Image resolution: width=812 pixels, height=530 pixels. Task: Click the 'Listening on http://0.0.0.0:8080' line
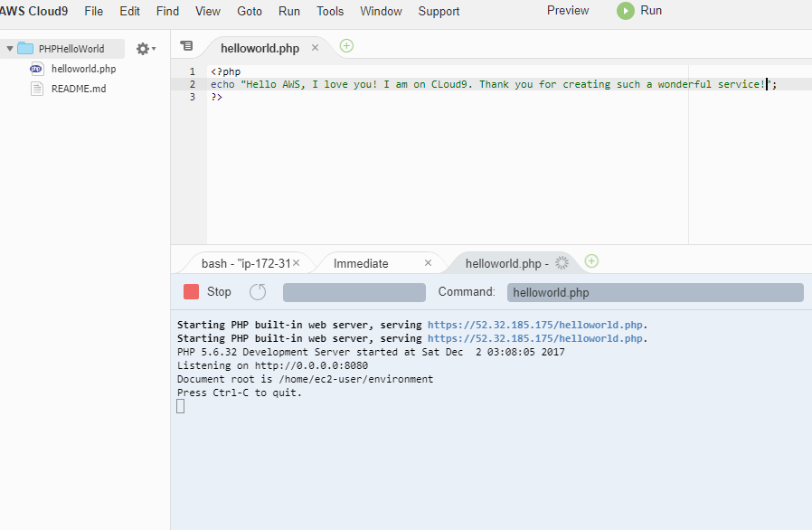point(272,365)
